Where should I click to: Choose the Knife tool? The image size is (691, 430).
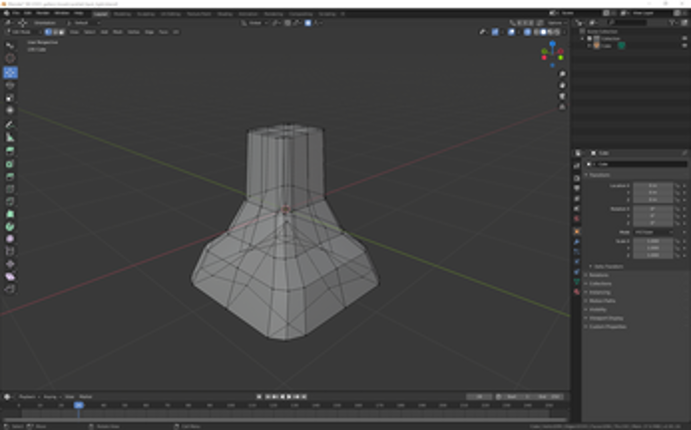pyautogui.click(x=10, y=202)
